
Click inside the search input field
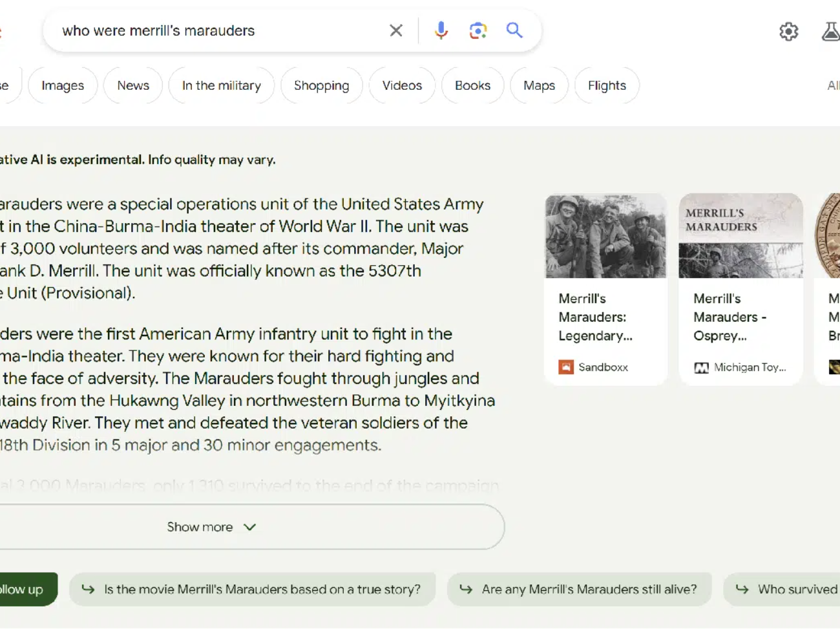click(x=194, y=30)
